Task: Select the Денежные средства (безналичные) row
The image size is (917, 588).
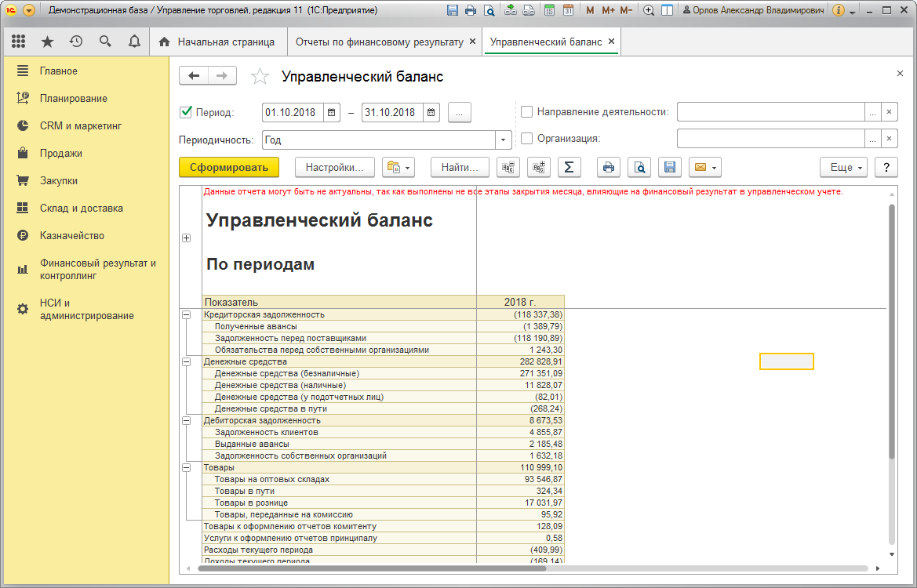Action: coord(383,373)
